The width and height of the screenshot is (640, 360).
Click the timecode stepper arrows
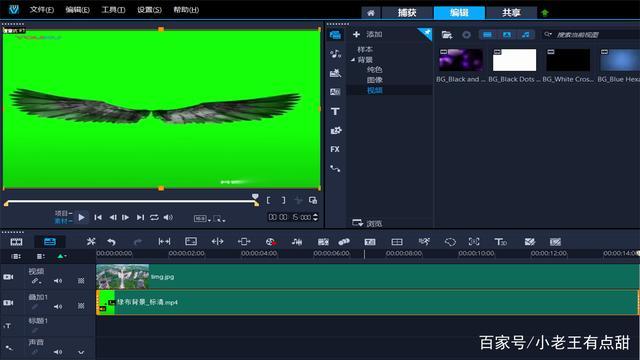(316, 217)
